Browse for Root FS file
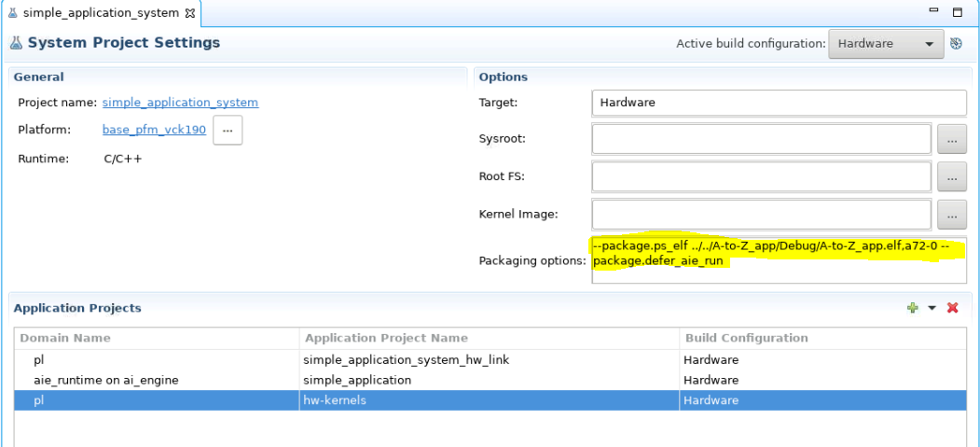The width and height of the screenshot is (980, 447). click(951, 176)
